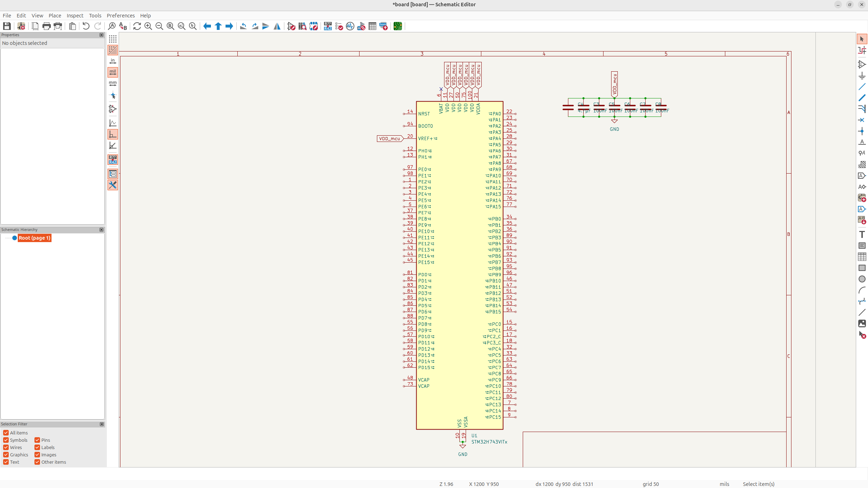The height and width of the screenshot is (488, 868).
Task: Uncheck the Wires selection filter
Action: pyautogui.click(x=6, y=447)
